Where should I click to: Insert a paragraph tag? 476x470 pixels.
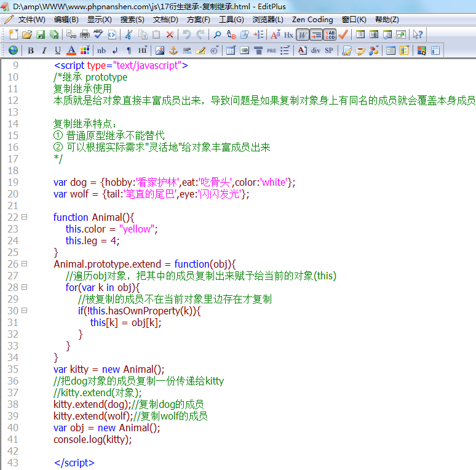[x=129, y=50]
